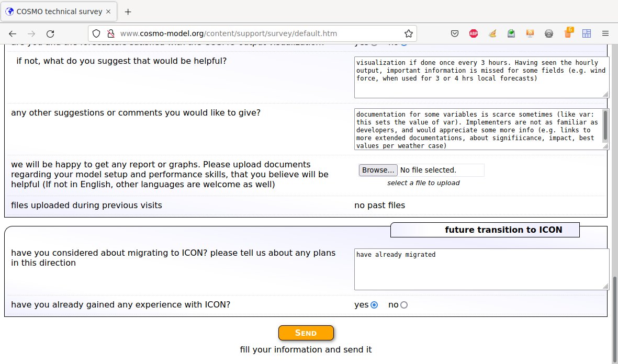The width and height of the screenshot is (618, 364).
Task: Click the gear extension icon in toolbar
Action: click(549, 33)
